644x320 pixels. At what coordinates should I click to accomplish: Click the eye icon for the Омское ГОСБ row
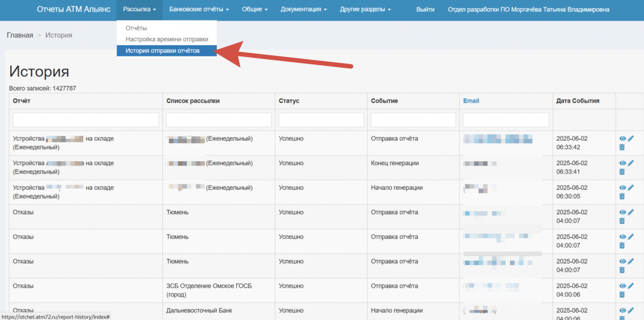click(623, 286)
